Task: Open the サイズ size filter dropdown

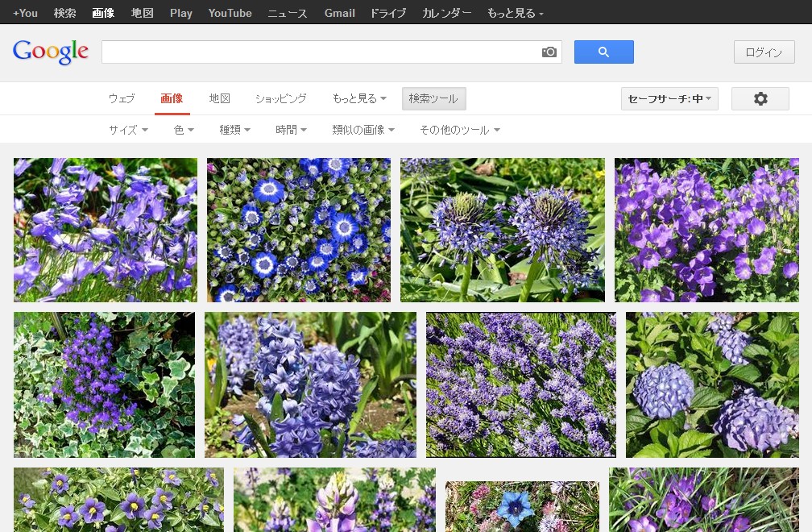Action: 128,130
